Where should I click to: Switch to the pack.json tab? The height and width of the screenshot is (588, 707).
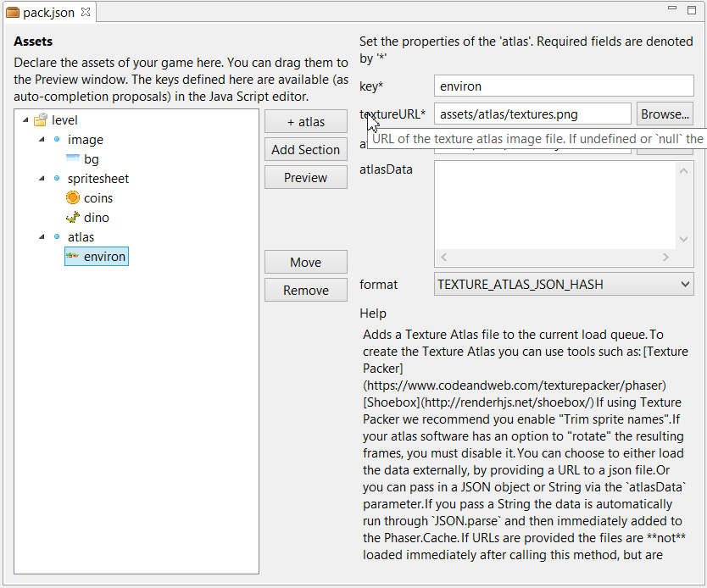coord(48,13)
